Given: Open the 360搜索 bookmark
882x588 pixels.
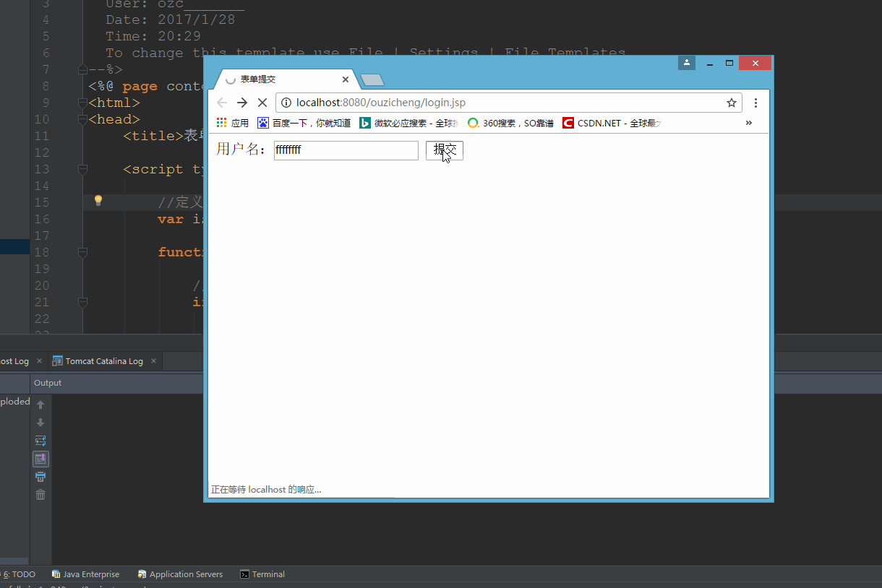Looking at the screenshot, I should tap(510, 124).
